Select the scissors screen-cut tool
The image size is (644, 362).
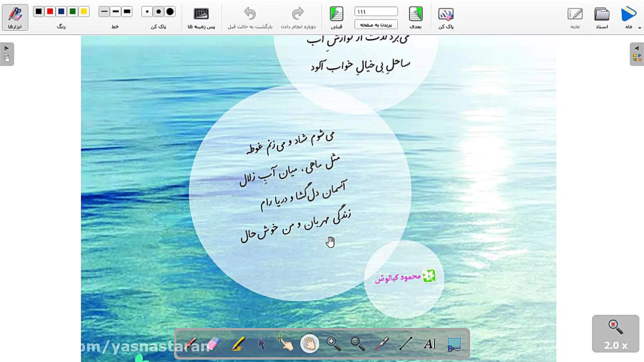[x=454, y=344]
